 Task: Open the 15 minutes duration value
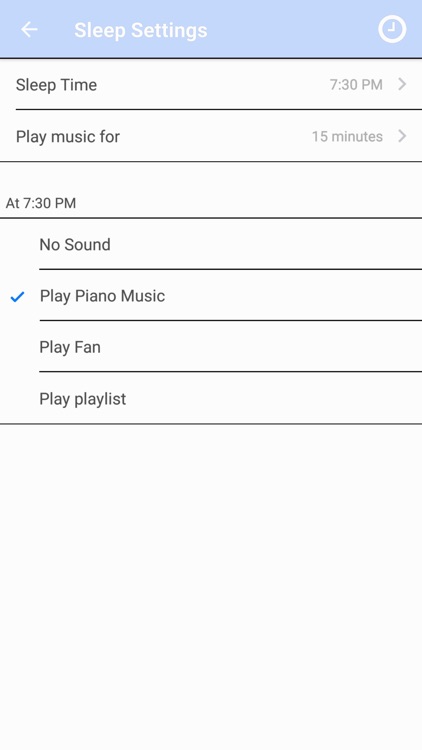(x=347, y=136)
